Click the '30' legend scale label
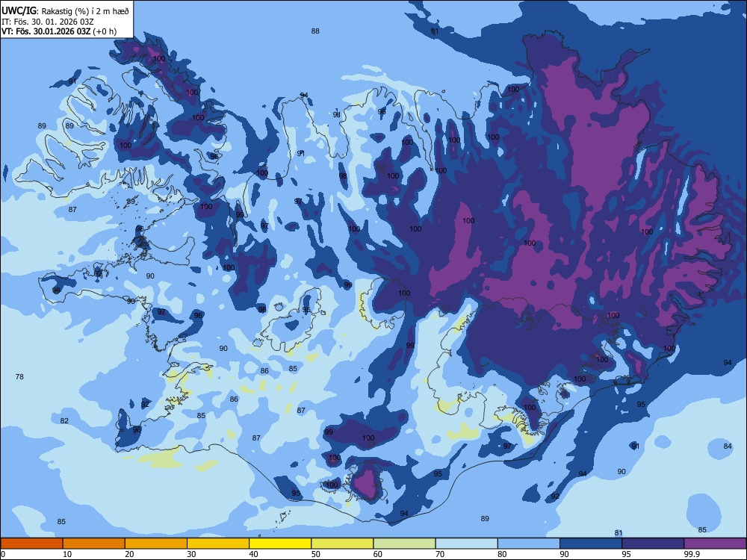The width and height of the screenshot is (747, 560). [x=191, y=554]
